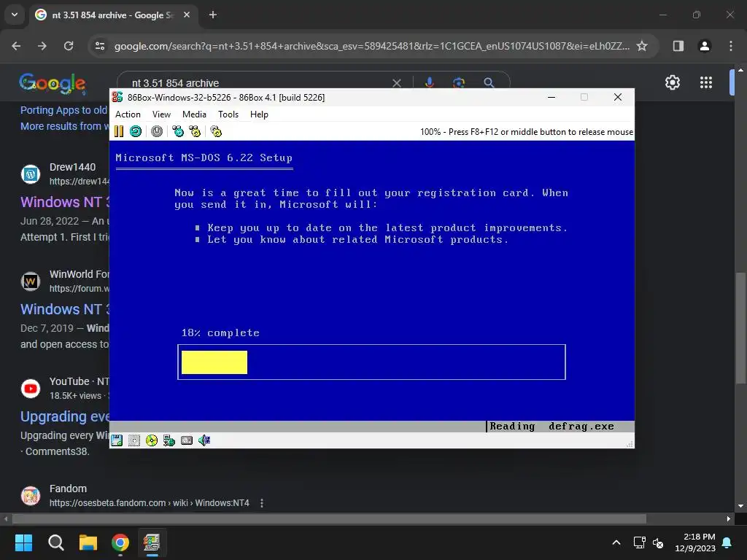Open Chrome three-dot menu
Screen dimensions: 747x560
pyautogui.click(x=731, y=46)
